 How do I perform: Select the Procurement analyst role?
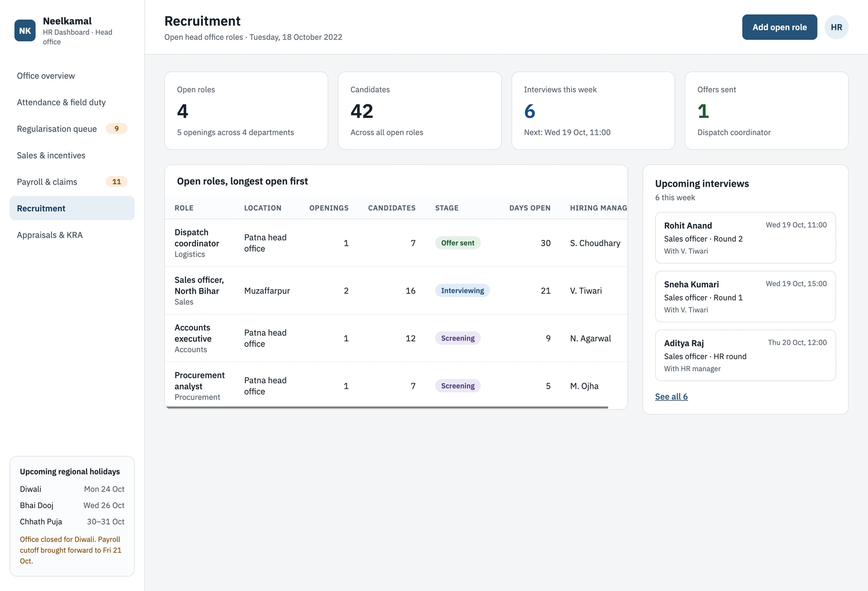(396, 386)
